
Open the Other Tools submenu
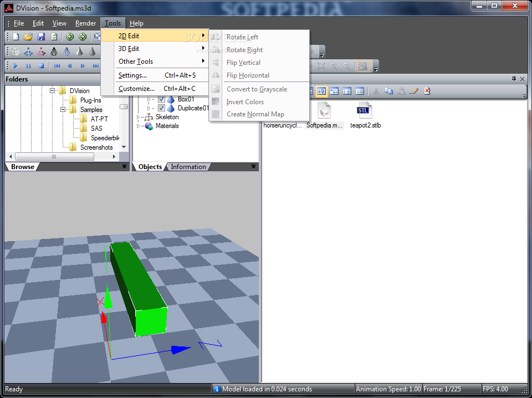[x=155, y=62]
